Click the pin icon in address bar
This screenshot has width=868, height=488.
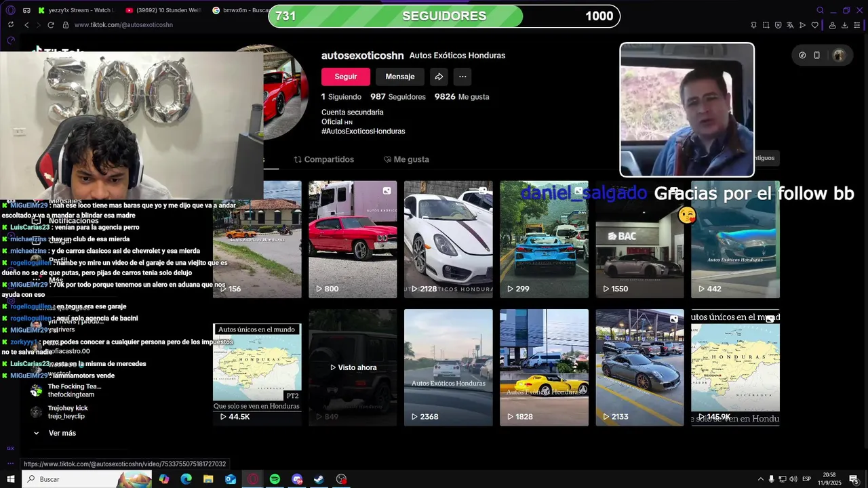(753, 25)
